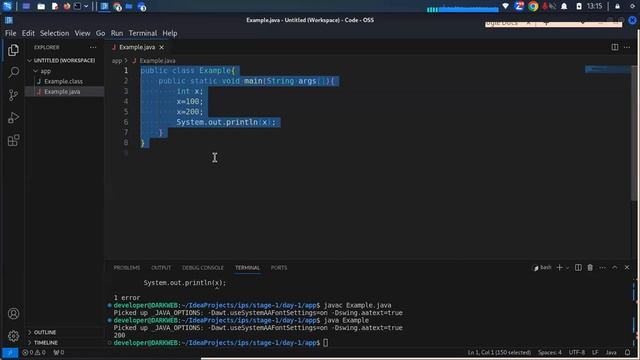Open editor More Actions ellipsis

(x=627, y=47)
